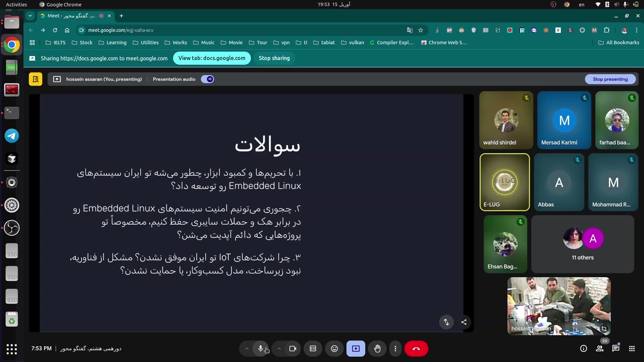
Task: Click the share screen present icon
Action: [356, 349]
